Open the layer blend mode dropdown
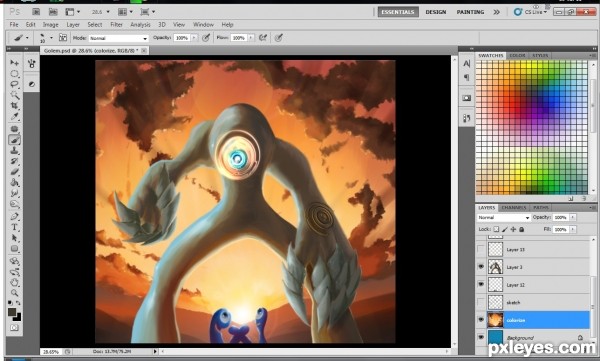 (504, 217)
